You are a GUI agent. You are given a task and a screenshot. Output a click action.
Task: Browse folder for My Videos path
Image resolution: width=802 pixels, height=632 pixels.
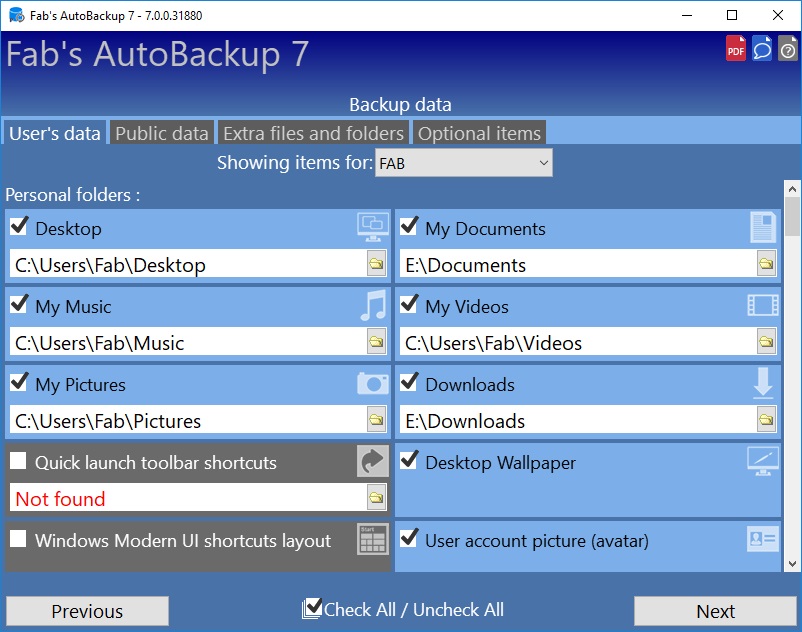pyautogui.click(x=766, y=342)
